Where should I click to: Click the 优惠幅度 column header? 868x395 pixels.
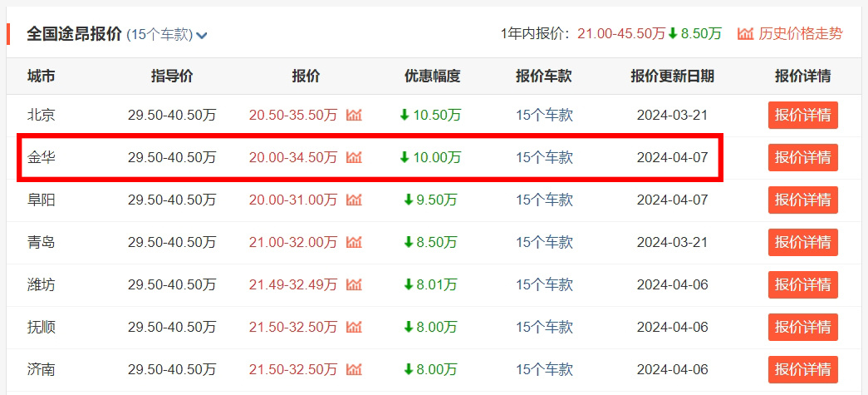pos(433,76)
